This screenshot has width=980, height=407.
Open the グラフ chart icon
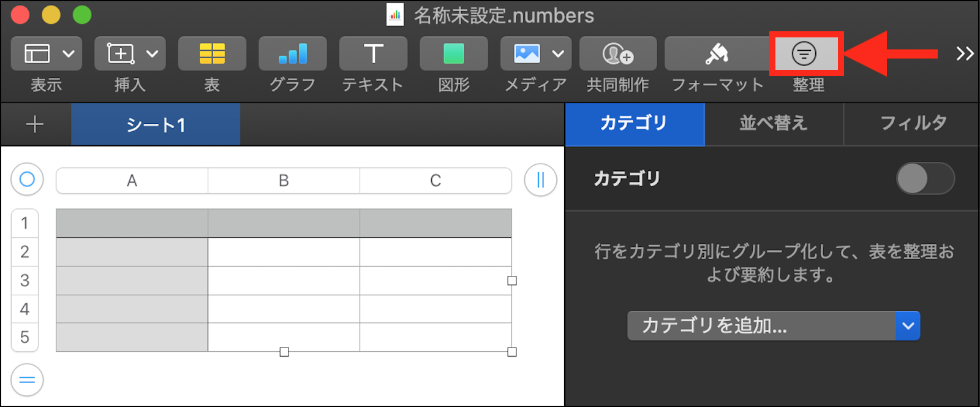[x=292, y=54]
